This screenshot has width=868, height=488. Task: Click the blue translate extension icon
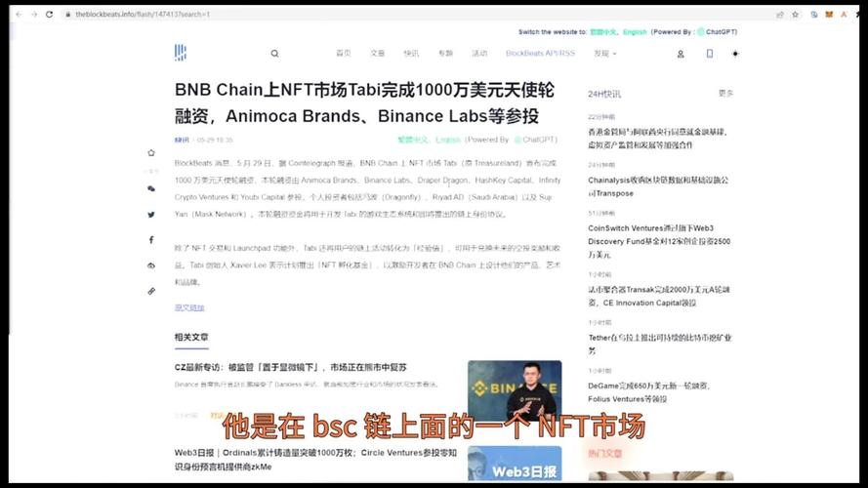pos(813,15)
